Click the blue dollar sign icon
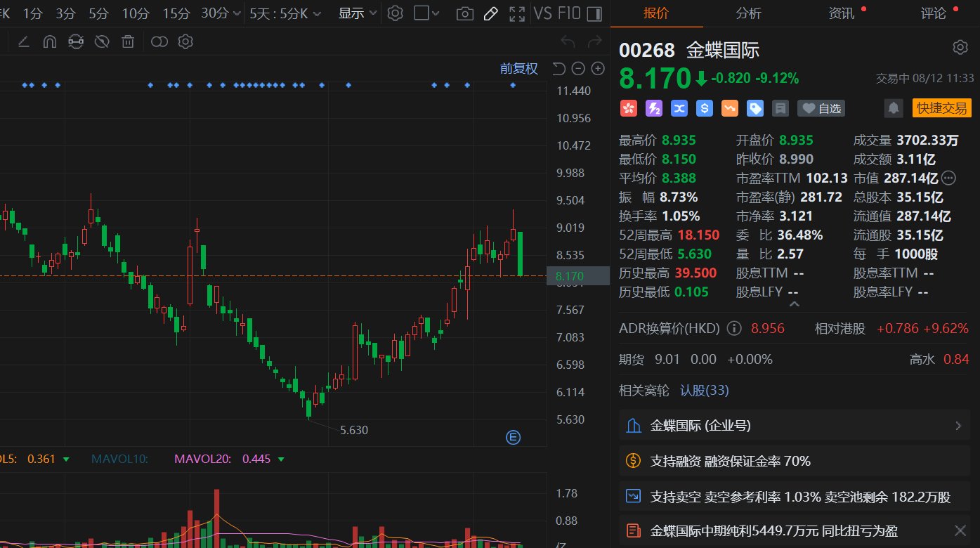 click(x=705, y=108)
